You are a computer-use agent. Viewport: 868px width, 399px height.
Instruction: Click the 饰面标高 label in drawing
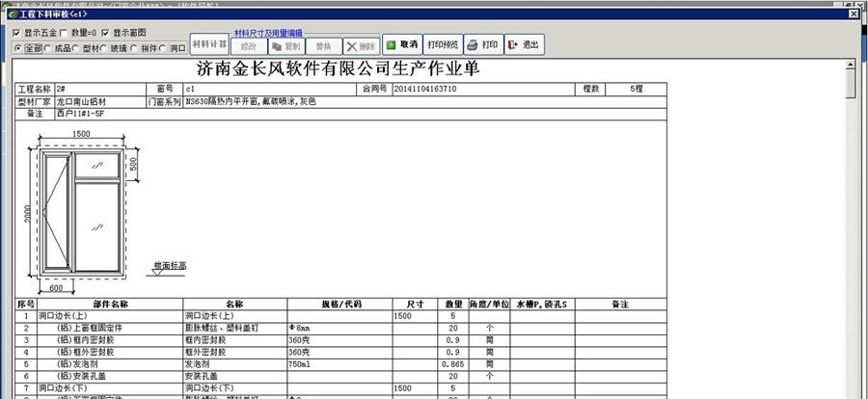pyautogui.click(x=170, y=266)
